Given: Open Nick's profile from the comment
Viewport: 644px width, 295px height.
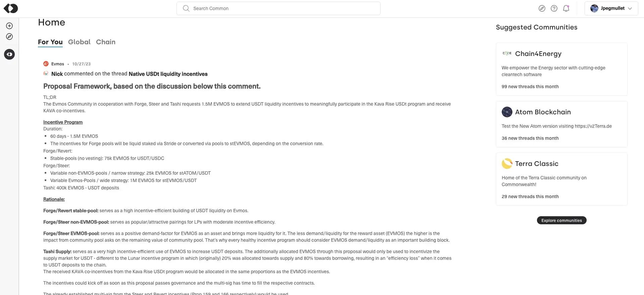Looking at the screenshot, I should pos(57,74).
